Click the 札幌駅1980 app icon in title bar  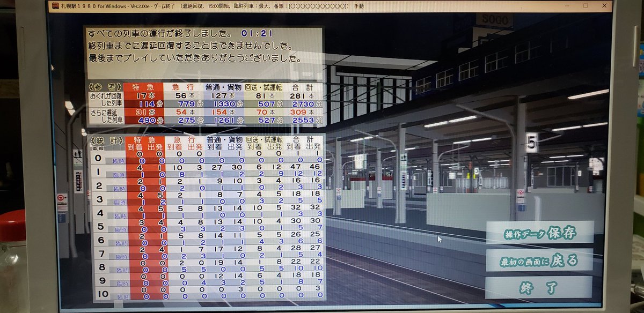coord(54,6)
